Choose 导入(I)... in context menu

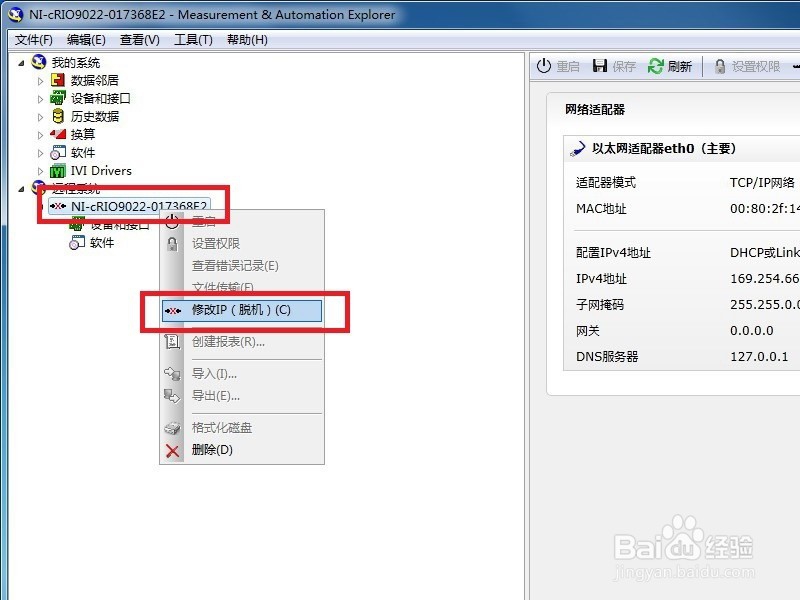[x=242, y=374]
